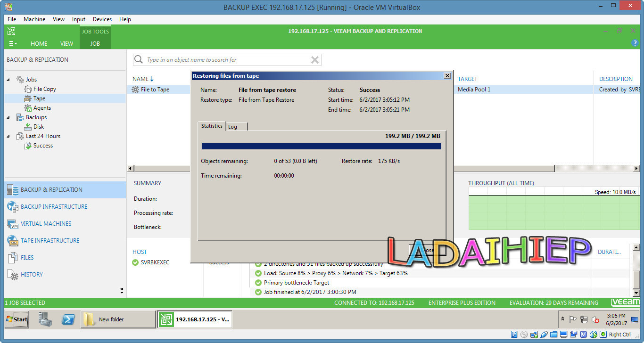
Task: Click the Agents icon in tree
Action: click(x=28, y=108)
